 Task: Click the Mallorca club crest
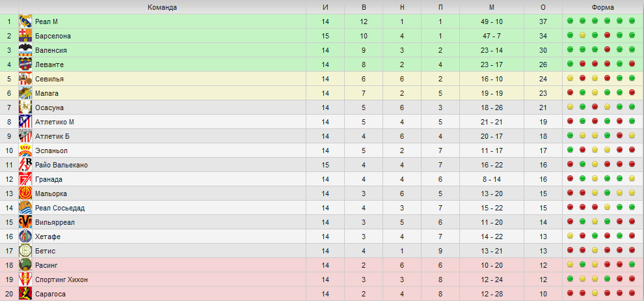click(25, 193)
